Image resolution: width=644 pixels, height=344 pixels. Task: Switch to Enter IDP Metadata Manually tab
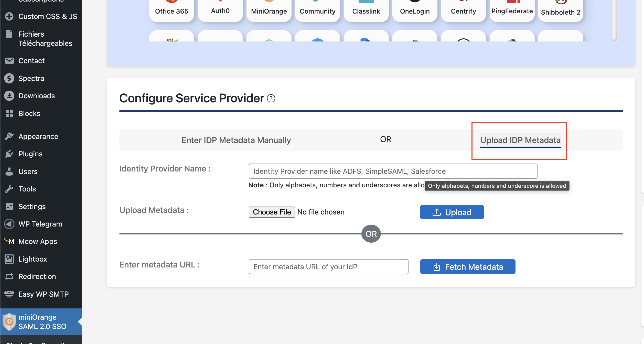(x=236, y=140)
